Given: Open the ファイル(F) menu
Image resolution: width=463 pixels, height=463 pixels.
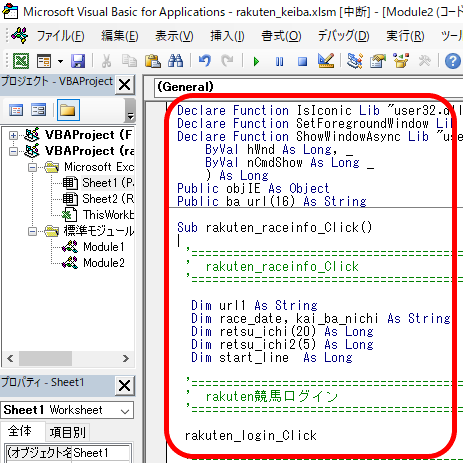Looking at the screenshot, I should (60, 36).
